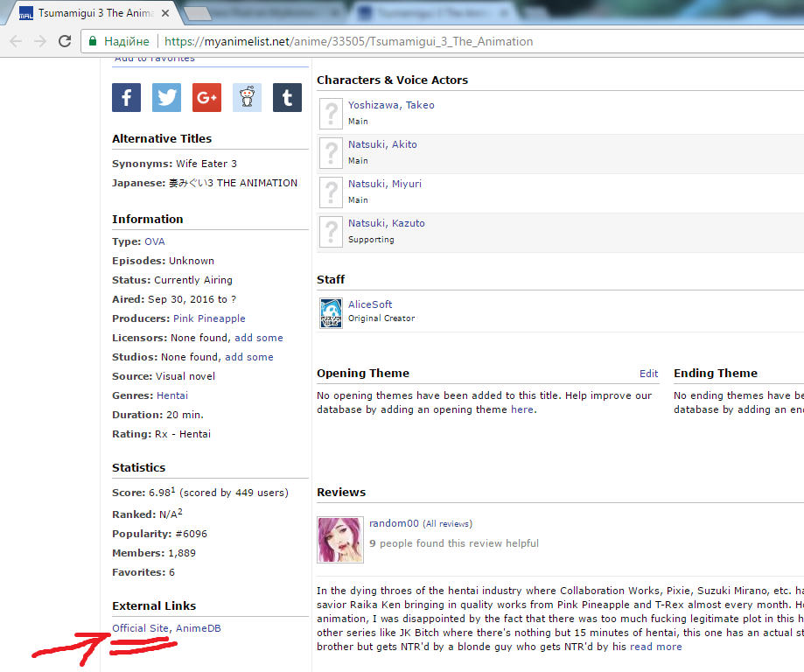This screenshot has width=804, height=672.
Task: Click add some next to Licensors
Action: tap(258, 338)
